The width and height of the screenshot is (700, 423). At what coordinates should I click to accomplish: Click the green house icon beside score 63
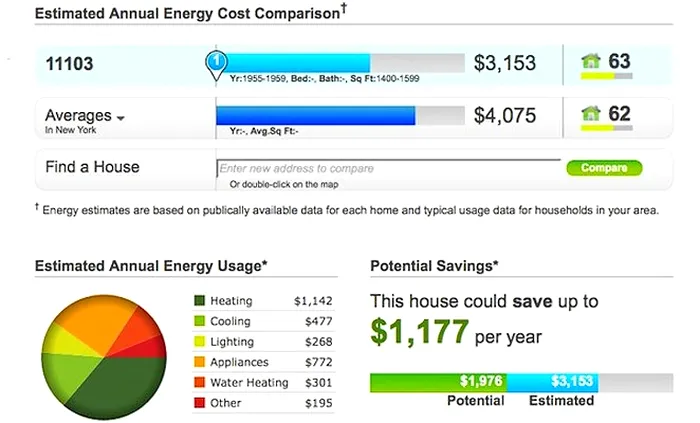[x=591, y=62]
